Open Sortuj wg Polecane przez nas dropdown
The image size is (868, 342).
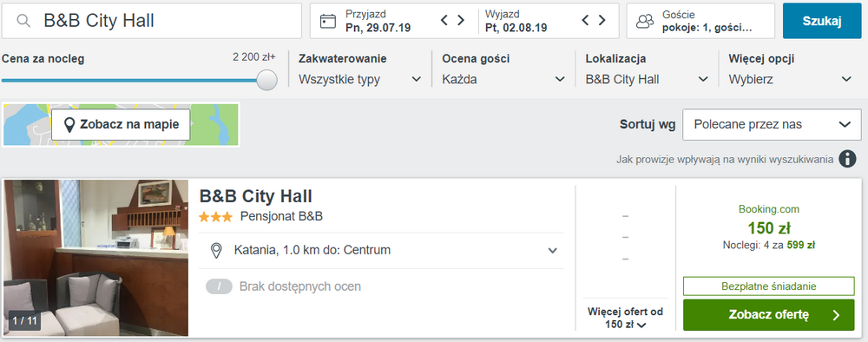tap(772, 124)
